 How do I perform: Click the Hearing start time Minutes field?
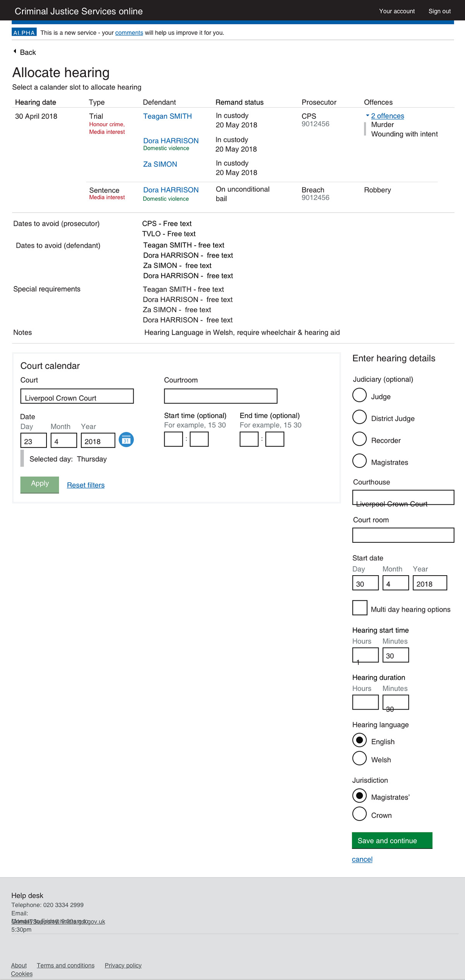[396, 655]
